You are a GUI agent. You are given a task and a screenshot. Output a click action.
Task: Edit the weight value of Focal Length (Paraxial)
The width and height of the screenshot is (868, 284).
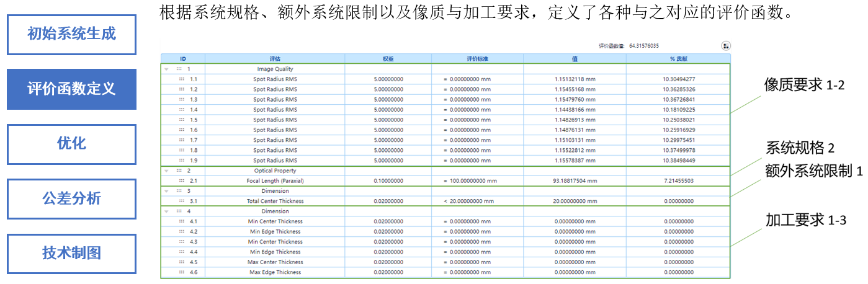(x=388, y=181)
